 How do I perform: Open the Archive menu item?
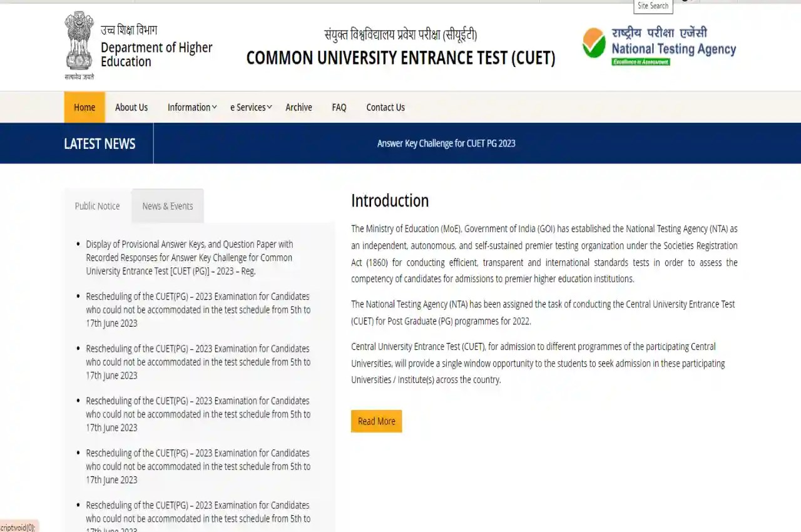tap(298, 107)
